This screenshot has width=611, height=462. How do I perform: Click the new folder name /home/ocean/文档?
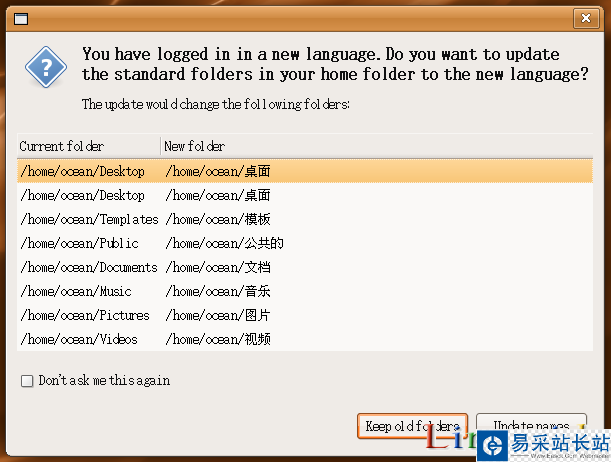click(x=218, y=267)
